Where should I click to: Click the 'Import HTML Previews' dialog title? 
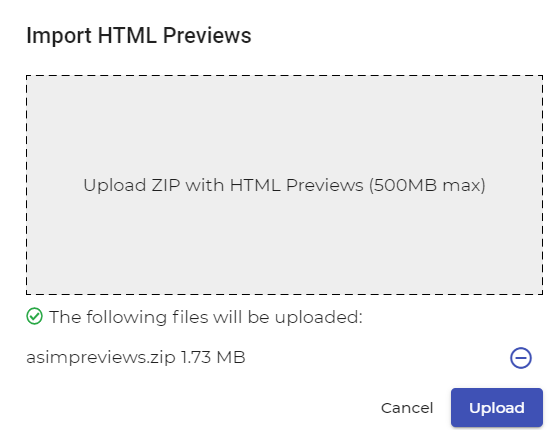tap(139, 35)
